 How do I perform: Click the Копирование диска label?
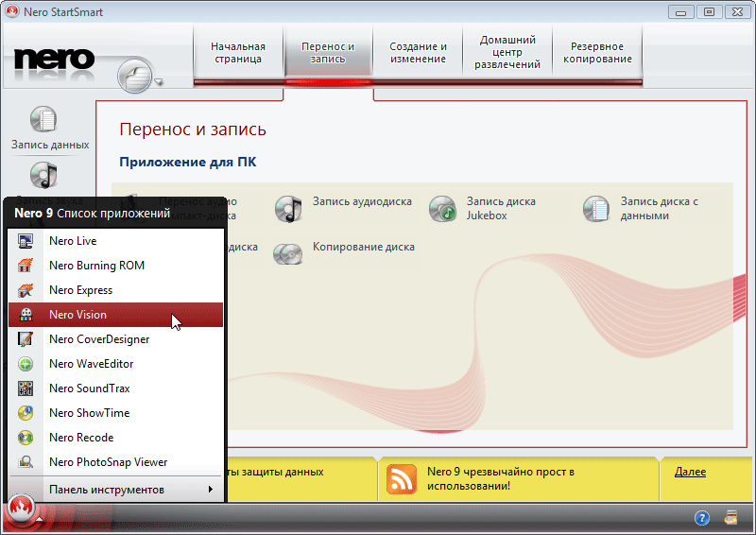click(364, 247)
